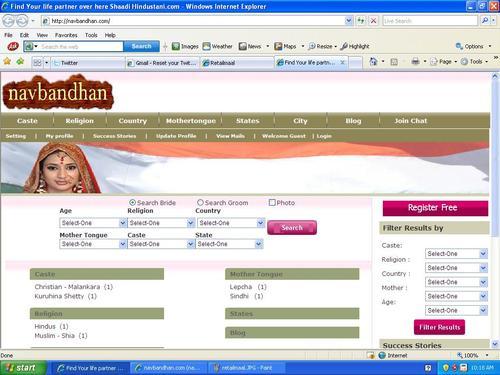Click the Live Search magnifier icon

point(485,21)
